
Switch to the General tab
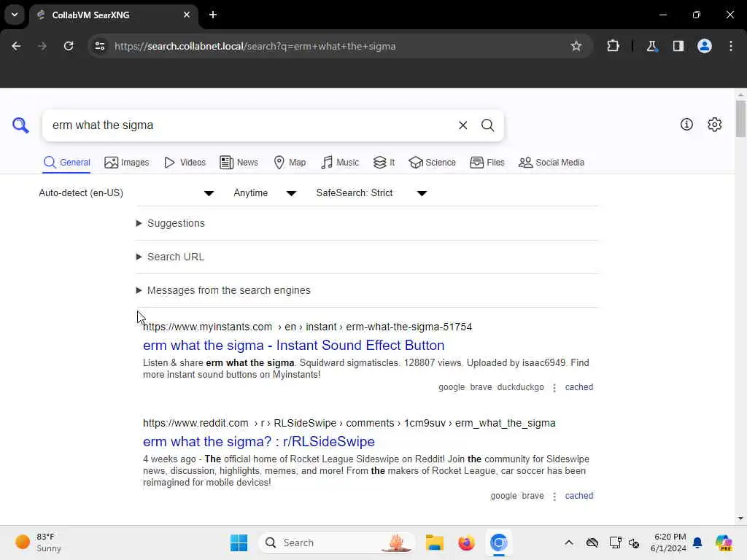(x=66, y=163)
